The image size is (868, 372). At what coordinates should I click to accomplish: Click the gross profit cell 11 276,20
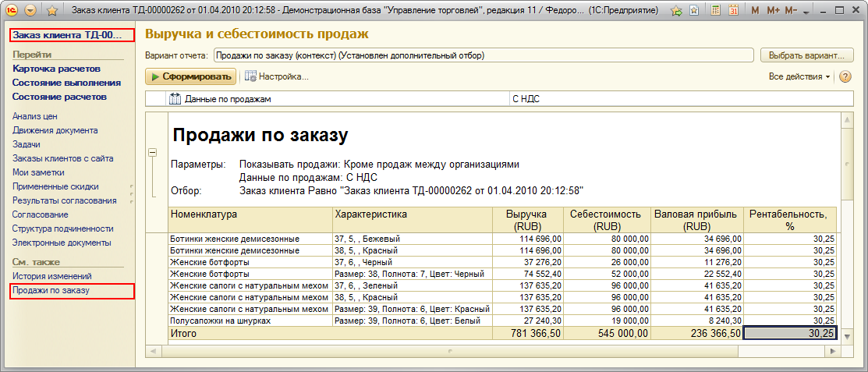click(697, 262)
